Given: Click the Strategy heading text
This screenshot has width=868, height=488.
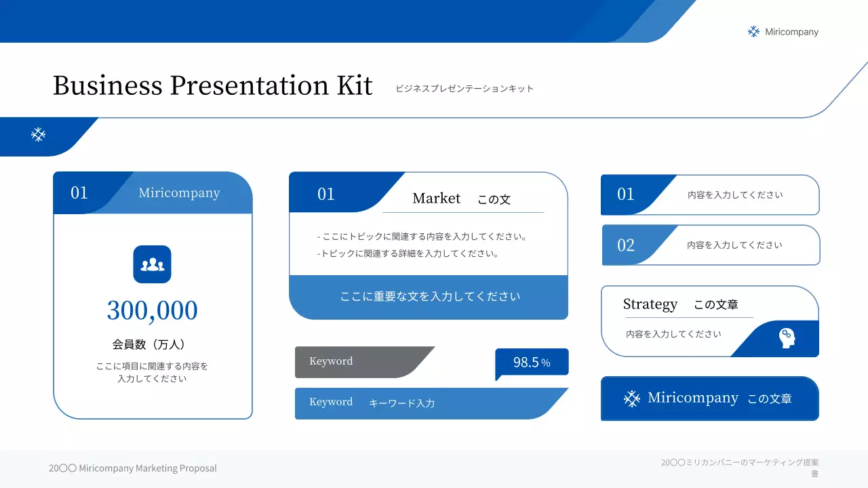Looking at the screenshot, I should (x=650, y=304).
